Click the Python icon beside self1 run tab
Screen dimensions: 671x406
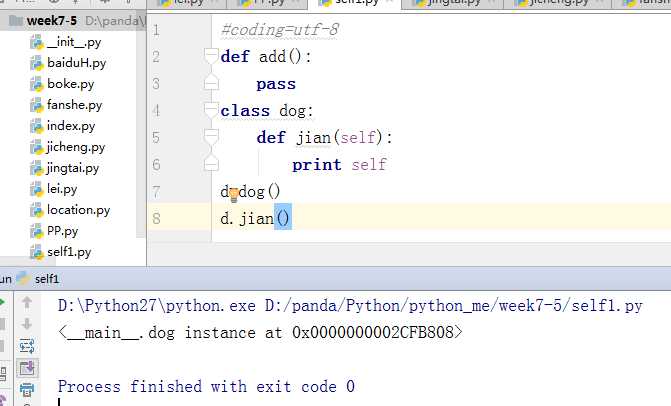(23, 279)
